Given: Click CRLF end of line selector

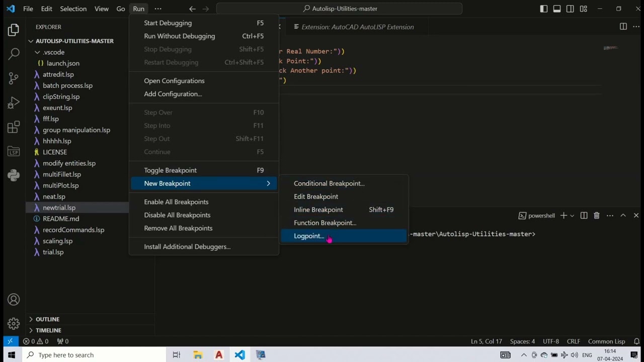Looking at the screenshot, I should 573,341.
